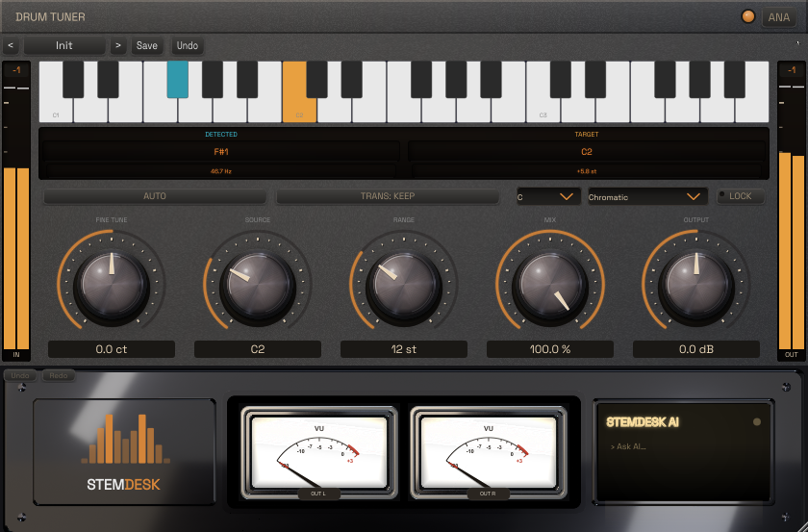The width and height of the screenshot is (808, 532).
Task: Click the 46.7 Hz detected frequency readout
Action: tap(221, 171)
